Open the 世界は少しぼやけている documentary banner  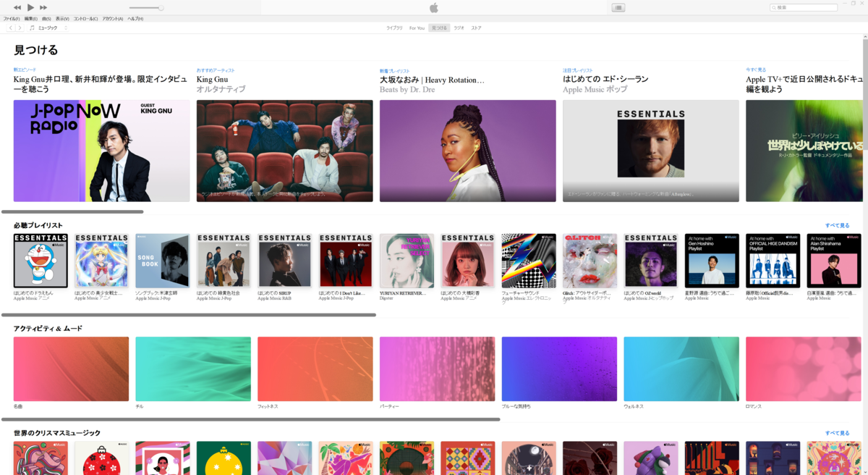805,151
